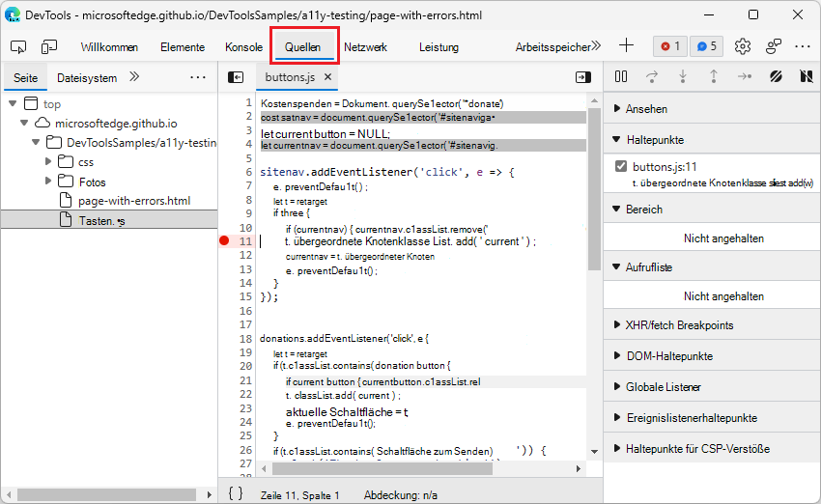This screenshot has width=821, height=504.
Task: Click the step debugger arrow icon
Action: point(745,77)
